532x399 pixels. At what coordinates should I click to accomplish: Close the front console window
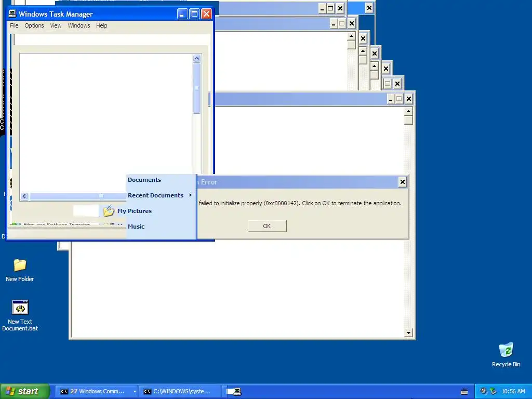409,99
